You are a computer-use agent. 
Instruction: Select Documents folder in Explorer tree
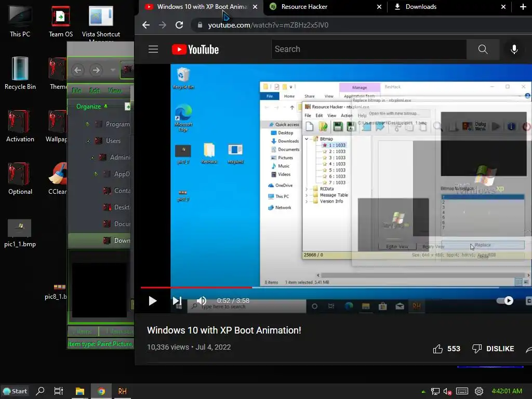pos(117,224)
